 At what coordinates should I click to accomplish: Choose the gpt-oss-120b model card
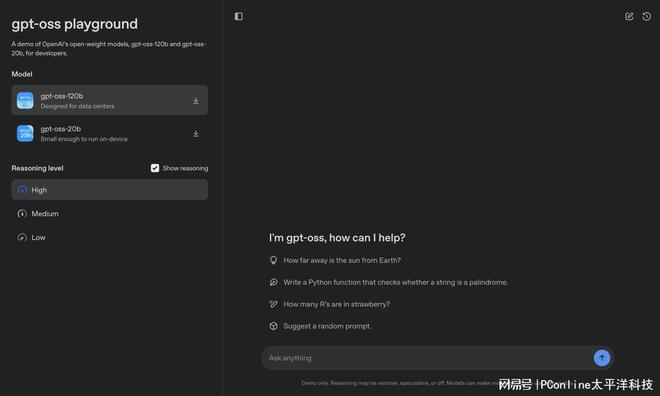(x=109, y=100)
